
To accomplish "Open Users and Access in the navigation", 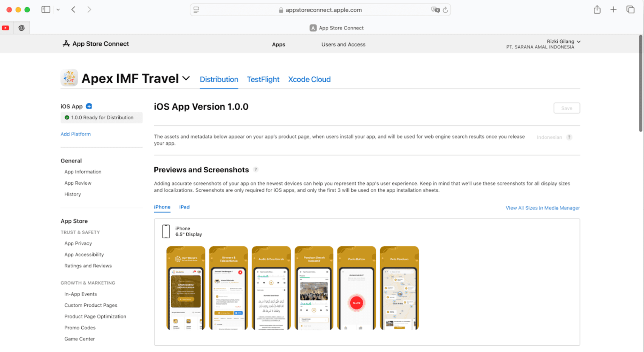I will (343, 45).
